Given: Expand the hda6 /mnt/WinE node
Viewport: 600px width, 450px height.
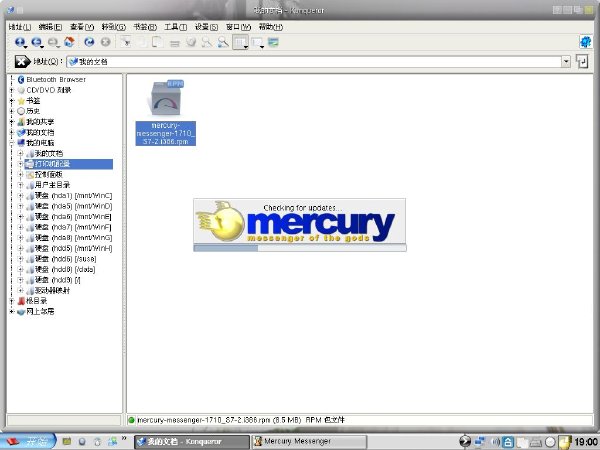Looking at the screenshot, I should pyautogui.click(x=21, y=217).
